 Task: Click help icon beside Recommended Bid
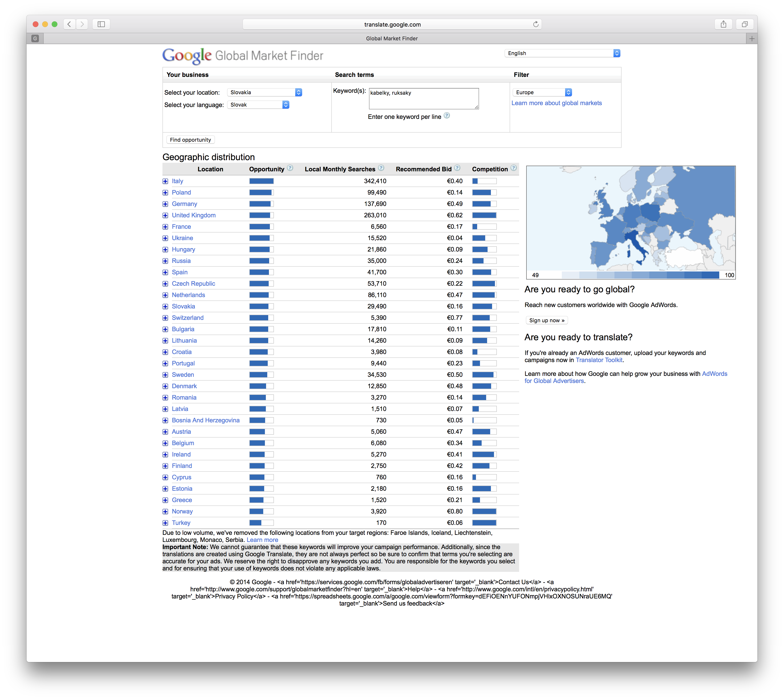point(457,168)
